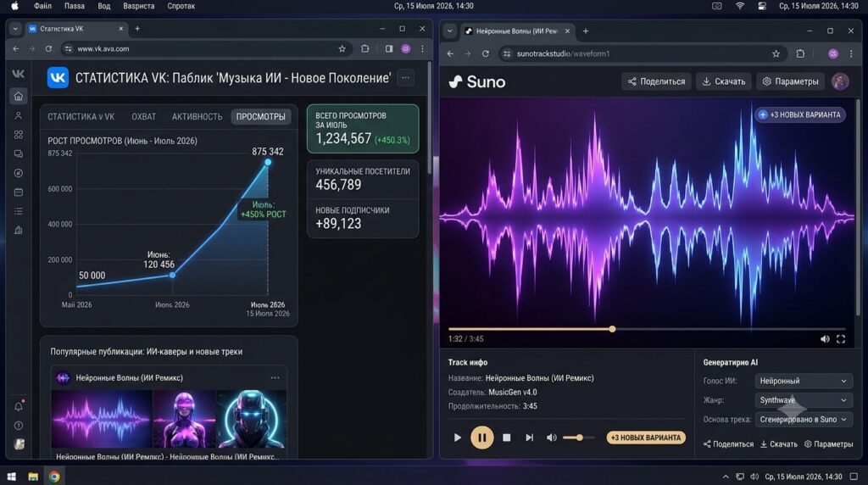
Task: Mute audio via speaker icon on waveform
Action: tap(825, 339)
